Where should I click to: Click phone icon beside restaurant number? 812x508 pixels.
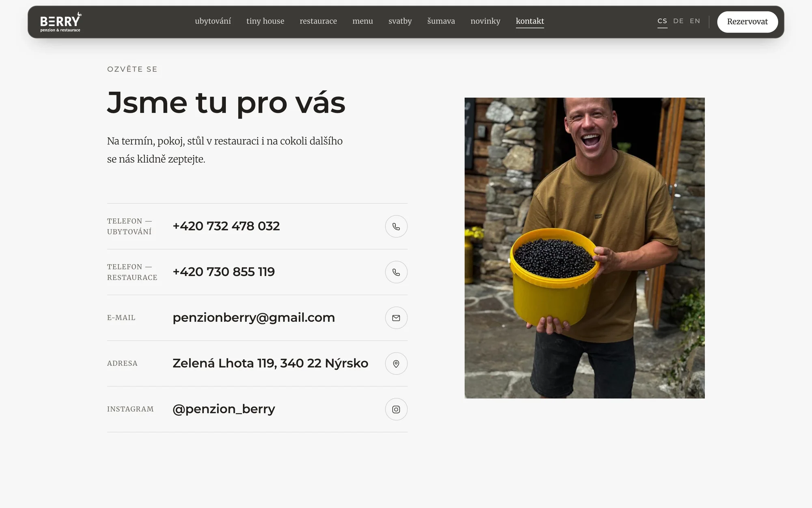[x=396, y=272]
